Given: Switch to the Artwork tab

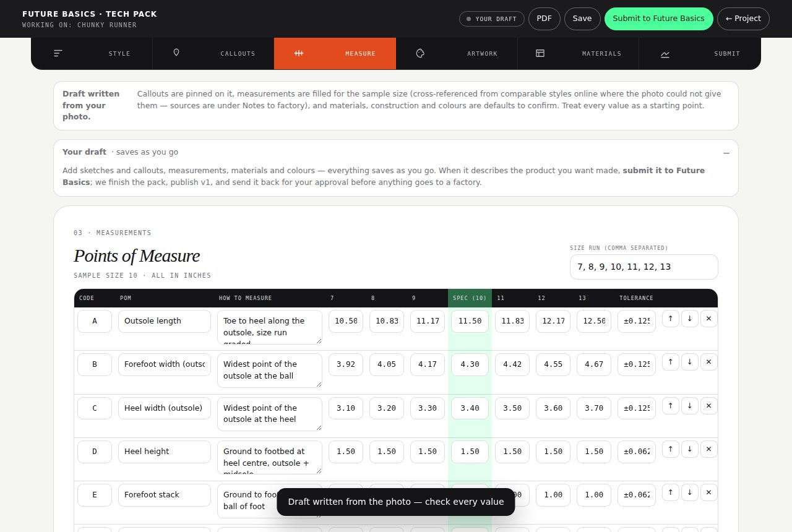Looking at the screenshot, I should click(x=457, y=53).
